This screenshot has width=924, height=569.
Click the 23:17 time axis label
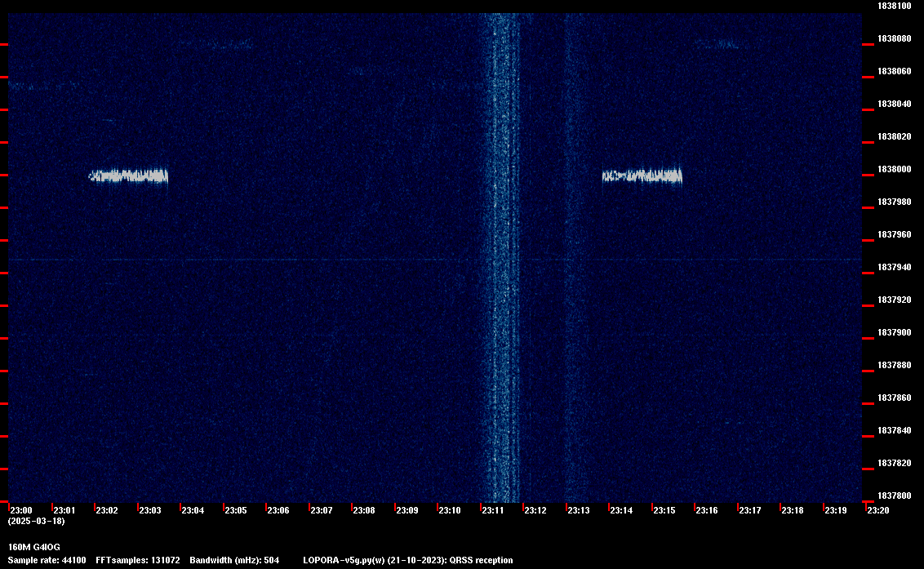coord(749,510)
